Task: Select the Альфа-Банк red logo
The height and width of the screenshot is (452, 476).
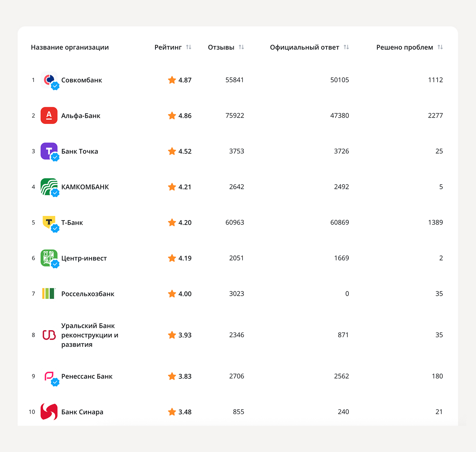Action: 49,116
